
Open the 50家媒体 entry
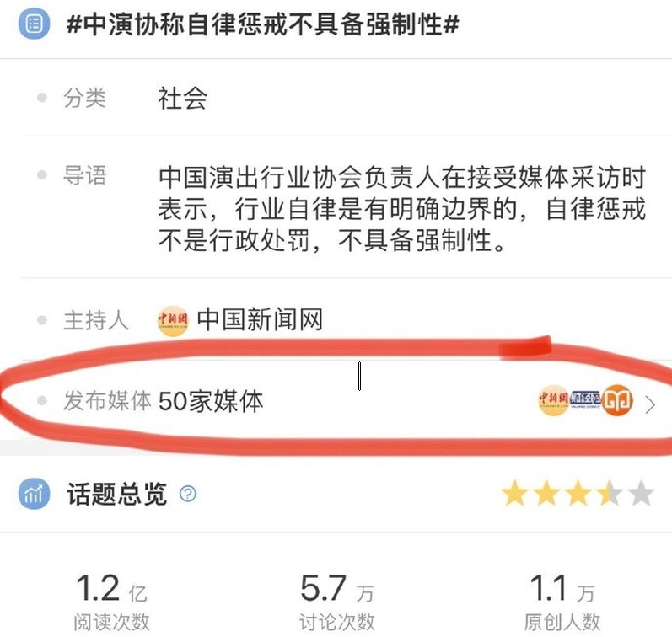click(211, 401)
